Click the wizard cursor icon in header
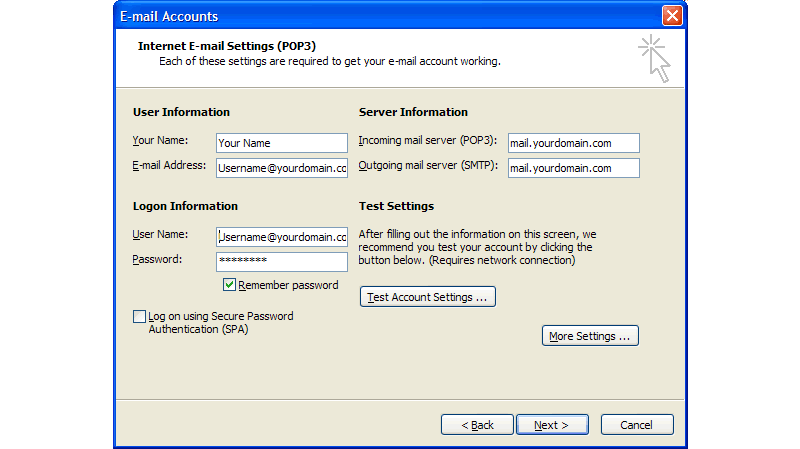The image size is (800, 449). coord(655,59)
